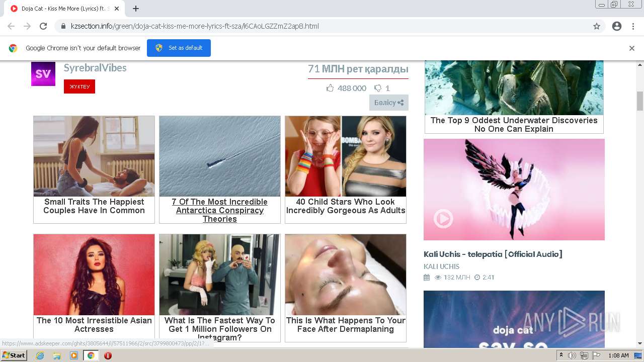This screenshot has width=644, height=362.
Task: Reload the current page
Action: (43, 26)
